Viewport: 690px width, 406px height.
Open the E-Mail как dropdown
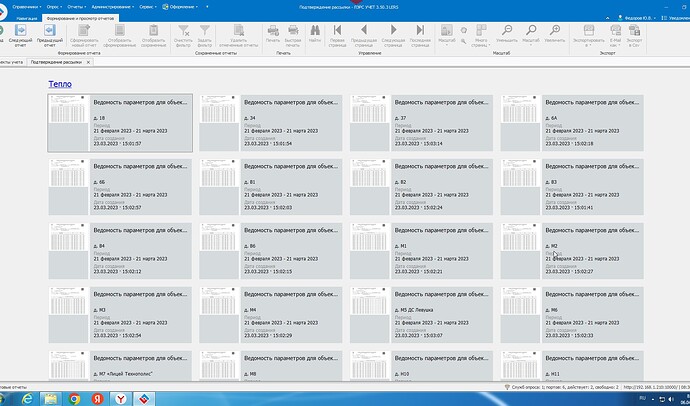pos(615,35)
